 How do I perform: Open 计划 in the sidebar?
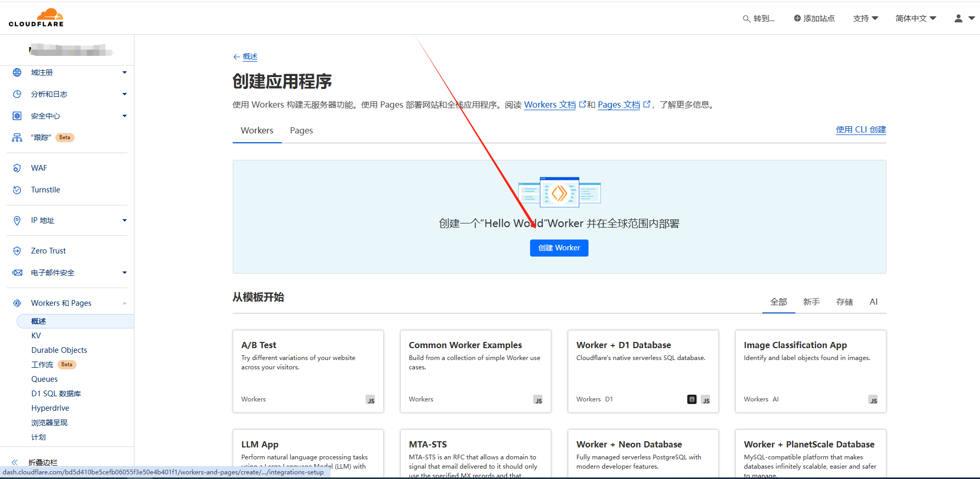click(x=39, y=437)
